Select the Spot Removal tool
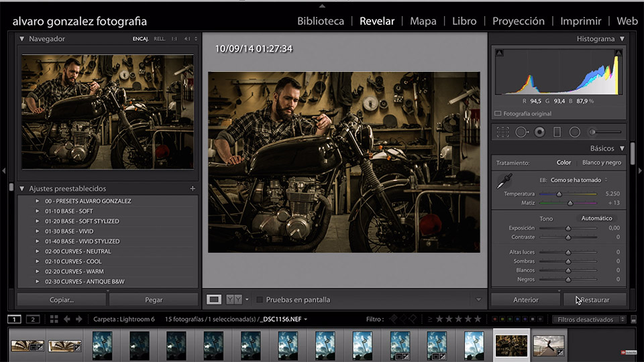The height and width of the screenshot is (362, 644). coord(522,132)
